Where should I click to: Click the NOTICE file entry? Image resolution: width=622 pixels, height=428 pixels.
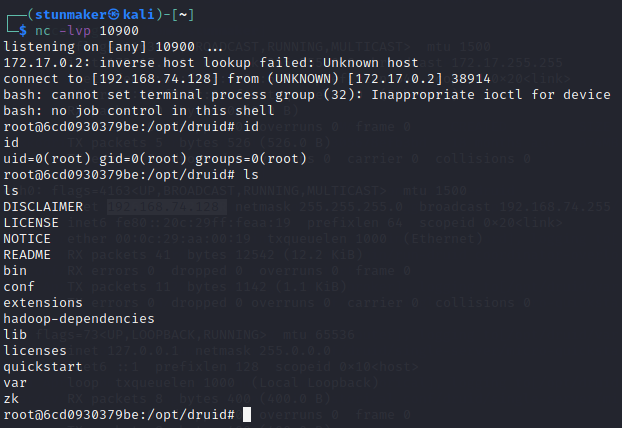27,238
